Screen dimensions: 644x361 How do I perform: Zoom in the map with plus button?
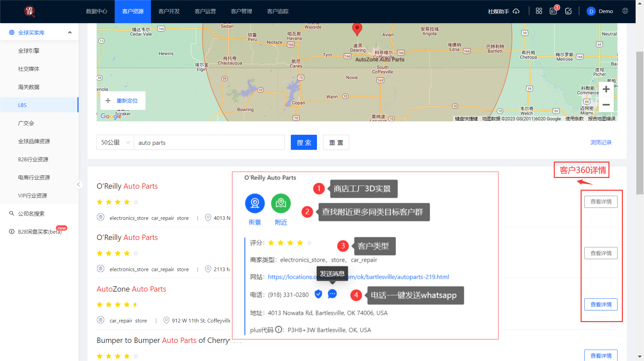(606, 89)
